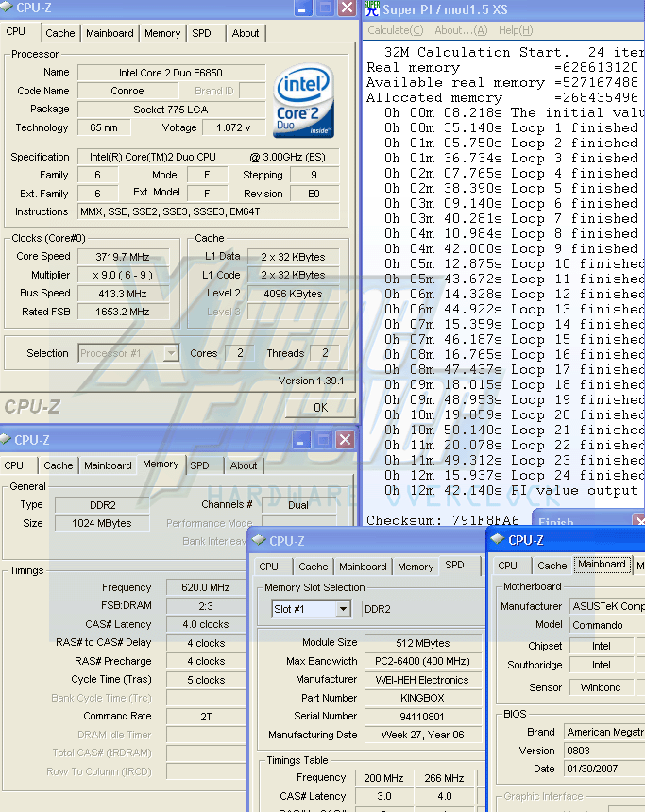Minimize the CPU-Z Memory window

[x=300, y=440]
